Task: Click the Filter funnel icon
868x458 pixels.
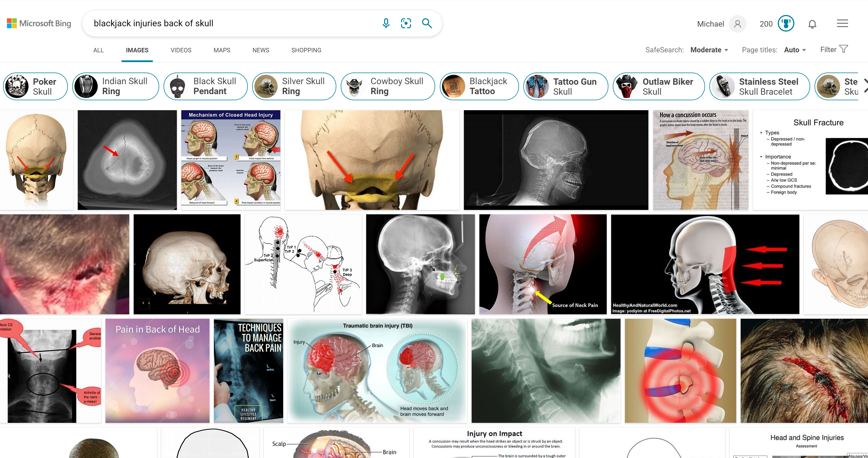Action: (843, 49)
